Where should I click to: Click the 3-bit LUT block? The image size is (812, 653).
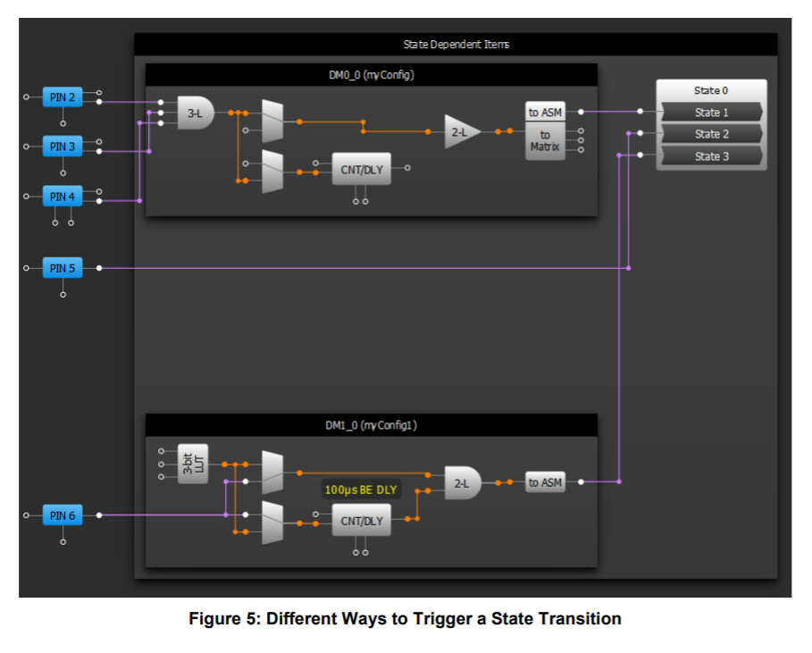tap(193, 464)
